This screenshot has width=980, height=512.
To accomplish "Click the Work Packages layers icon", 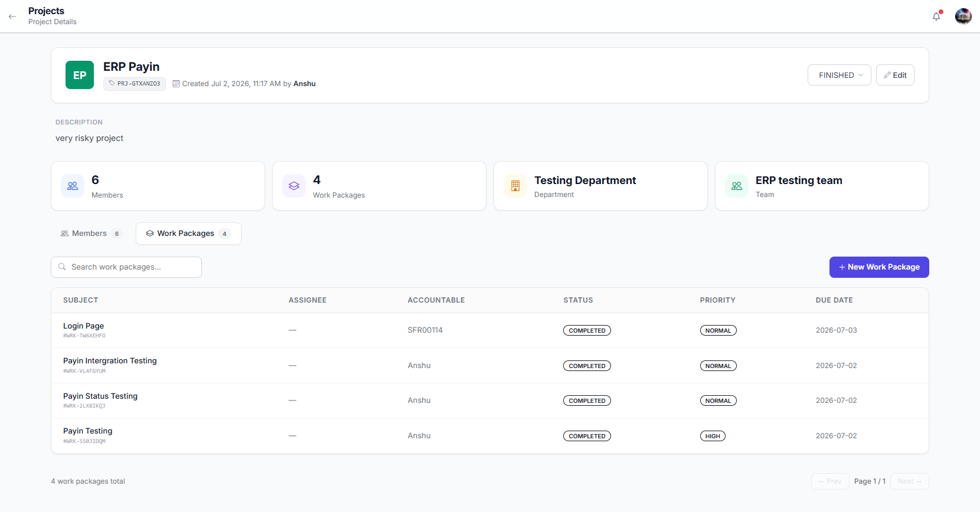I will [x=294, y=186].
